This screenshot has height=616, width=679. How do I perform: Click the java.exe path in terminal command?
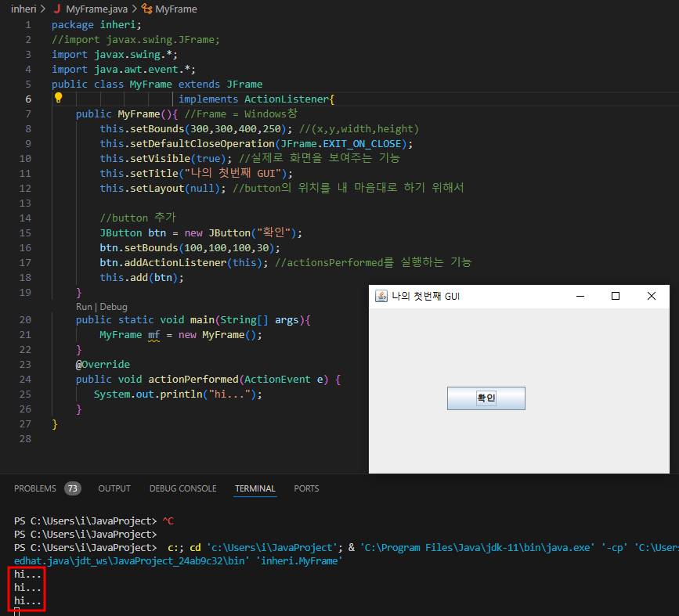coord(477,548)
